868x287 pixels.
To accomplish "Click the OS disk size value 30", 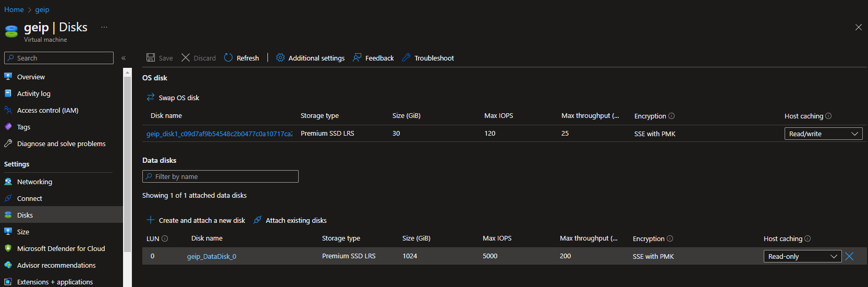I will point(396,134).
